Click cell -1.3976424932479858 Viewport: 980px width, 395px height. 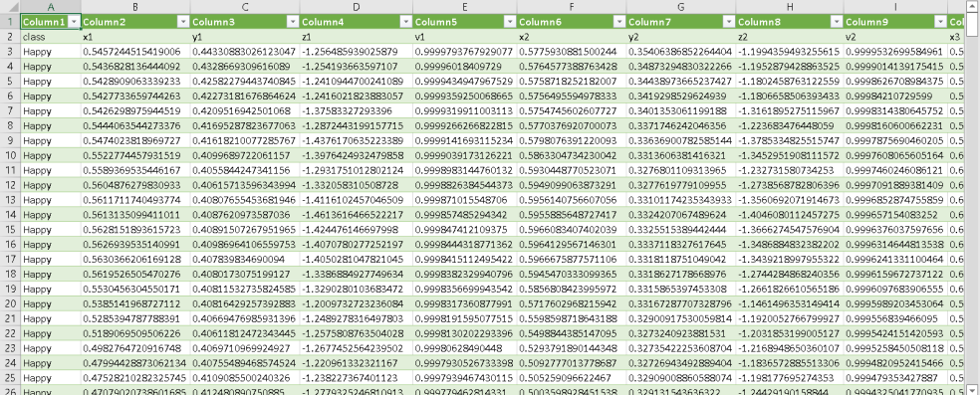(357, 155)
